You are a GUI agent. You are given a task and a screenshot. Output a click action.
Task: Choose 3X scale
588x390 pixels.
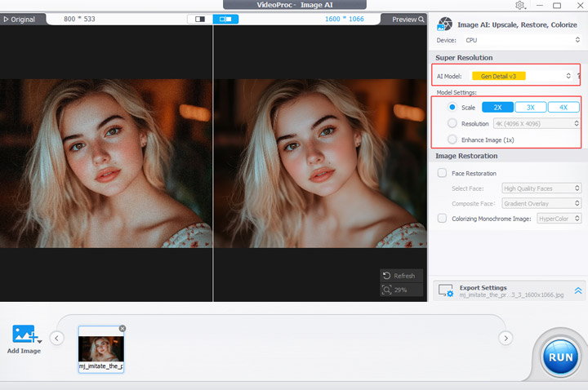click(x=530, y=107)
